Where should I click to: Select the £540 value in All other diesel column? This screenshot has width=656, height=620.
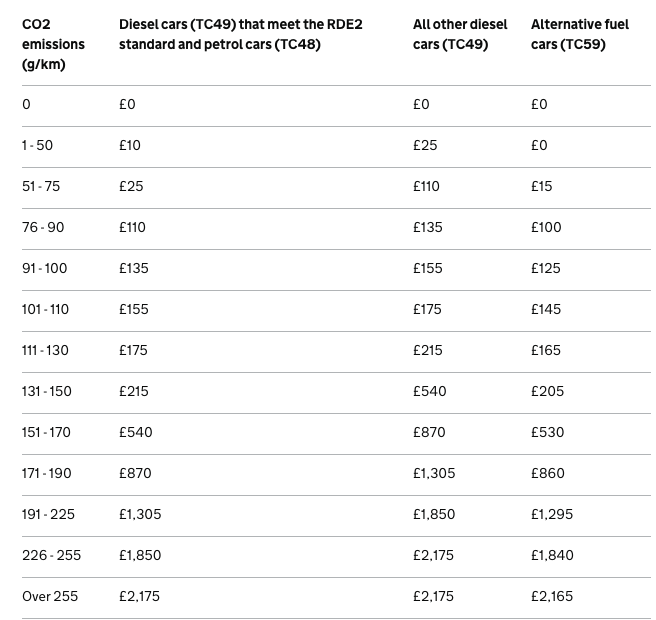click(x=430, y=392)
